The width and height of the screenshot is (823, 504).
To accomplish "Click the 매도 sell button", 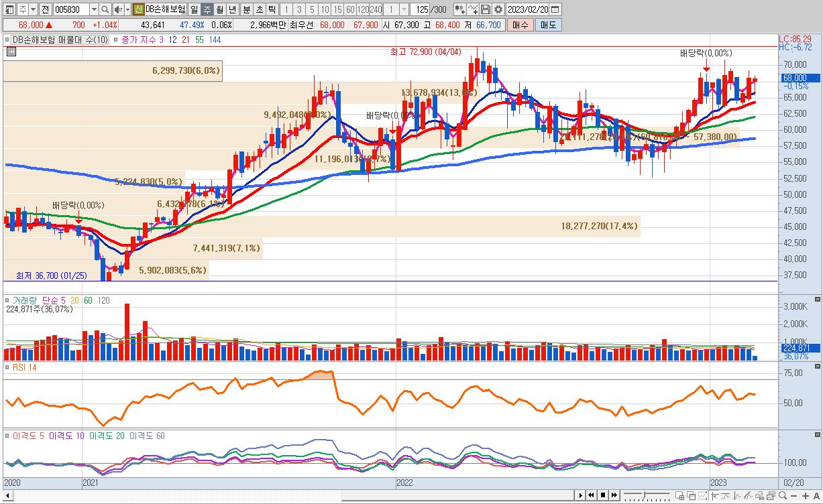I will click(x=548, y=25).
